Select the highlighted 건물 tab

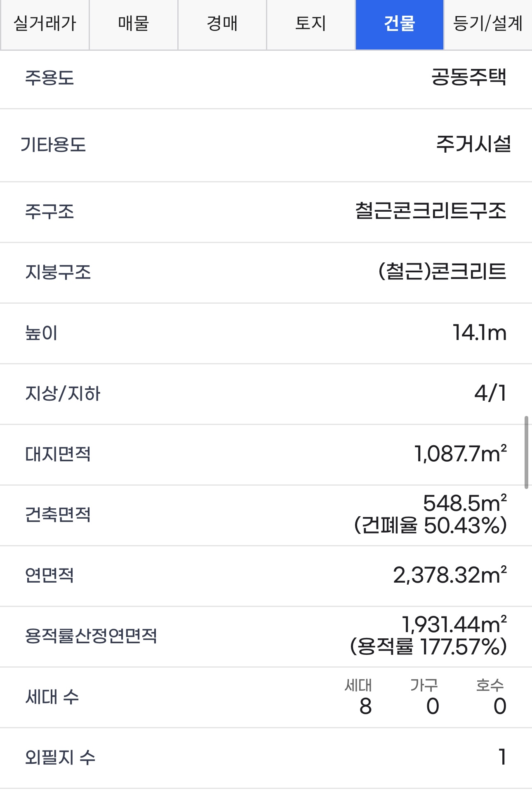tap(399, 24)
